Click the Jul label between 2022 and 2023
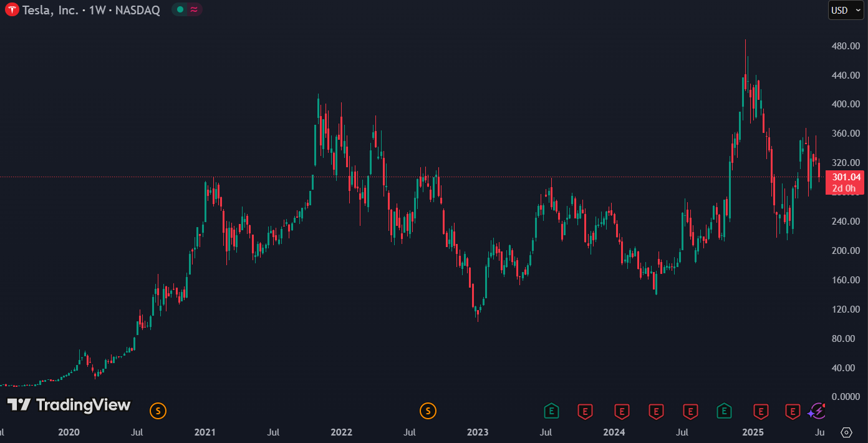This screenshot has height=443, width=868. tap(410, 432)
